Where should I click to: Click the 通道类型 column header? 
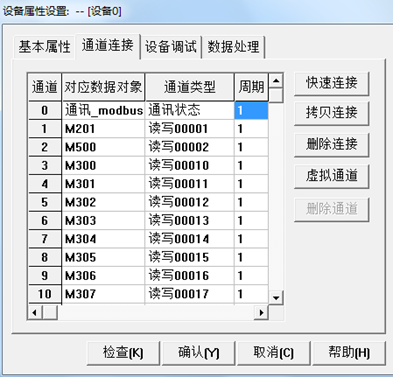click(x=190, y=87)
